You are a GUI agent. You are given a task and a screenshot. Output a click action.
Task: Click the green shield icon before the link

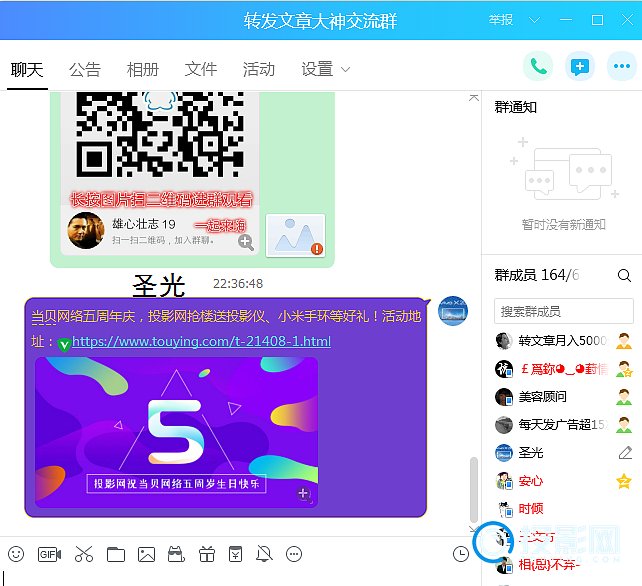pyautogui.click(x=64, y=344)
